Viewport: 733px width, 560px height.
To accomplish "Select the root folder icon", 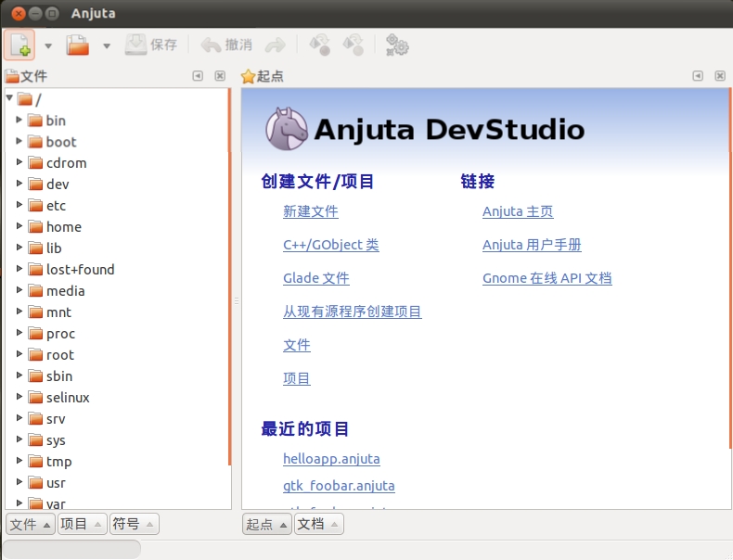I will [x=35, y=354].
